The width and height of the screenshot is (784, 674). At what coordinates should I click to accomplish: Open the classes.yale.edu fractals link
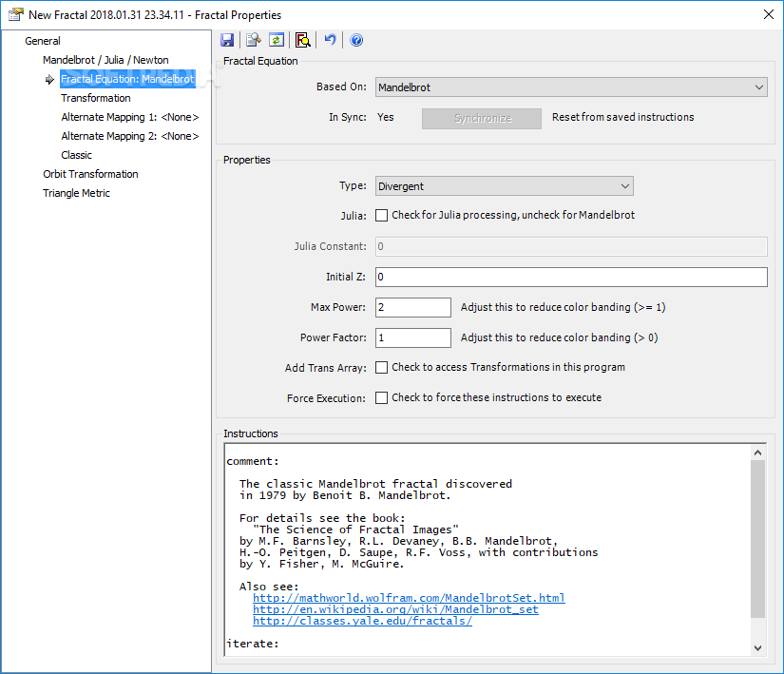coord(362,621)
